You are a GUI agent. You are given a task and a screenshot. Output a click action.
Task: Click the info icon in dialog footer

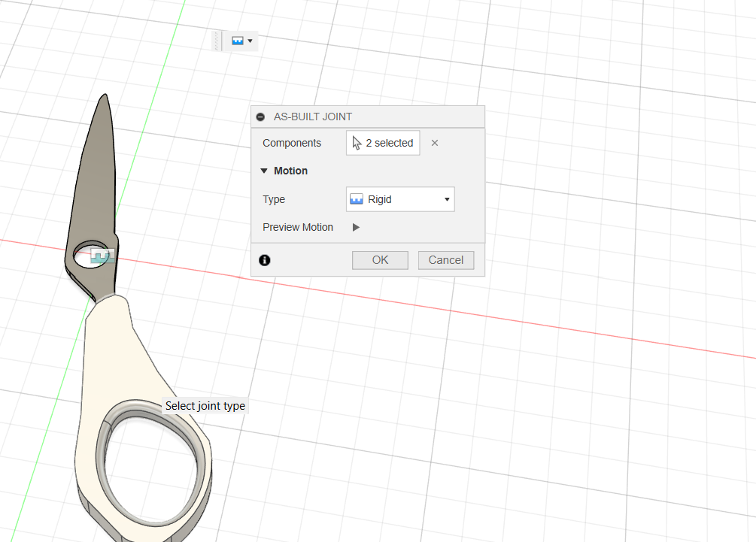(265, 260)
